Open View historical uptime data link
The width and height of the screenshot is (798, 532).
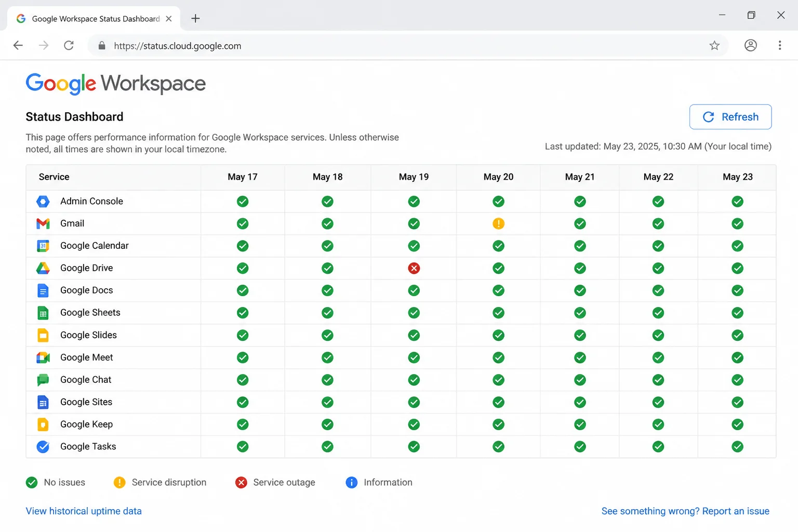coord(84,511)
